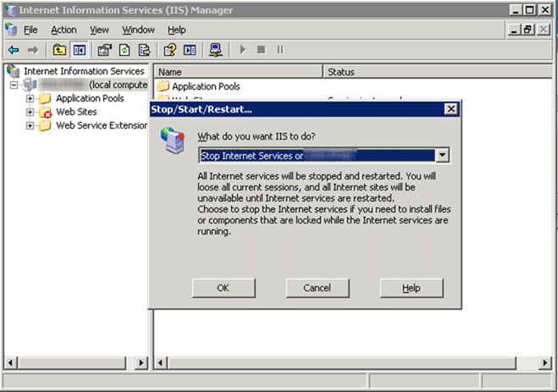Expand the Web Sites tree node

tap(30, 112)
